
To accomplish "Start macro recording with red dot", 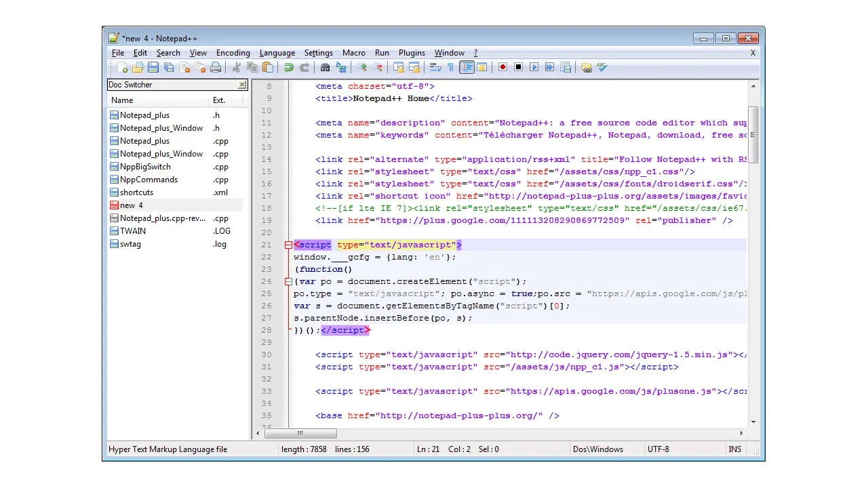I will click(x=503, y=67).
